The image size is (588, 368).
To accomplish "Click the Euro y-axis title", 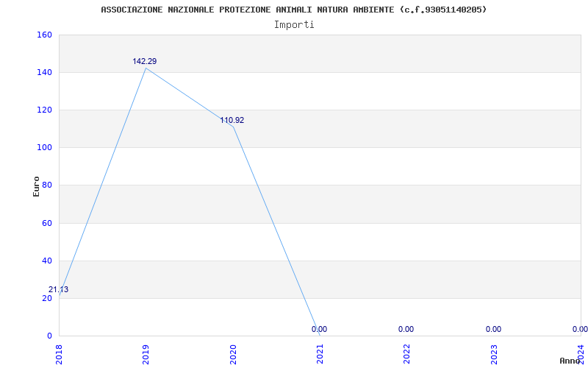I will pyautogui.click(x=36, y=186).
